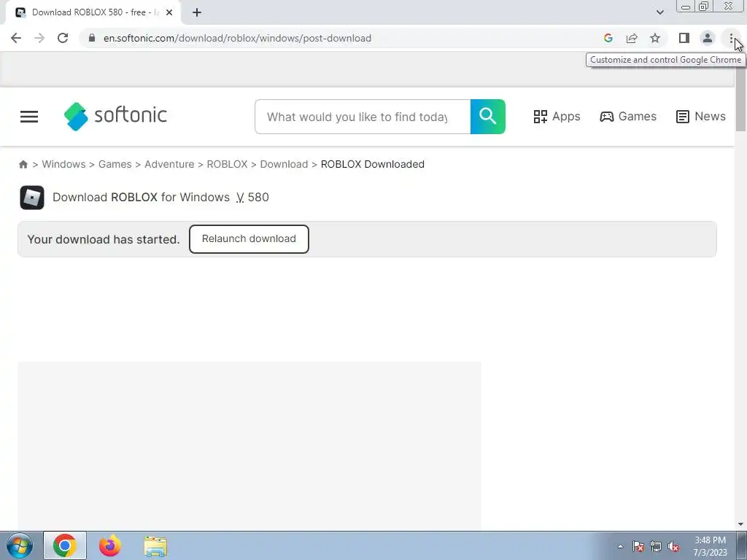Open Chrome's side panel

pyautogui.click(x=684, y=38)
